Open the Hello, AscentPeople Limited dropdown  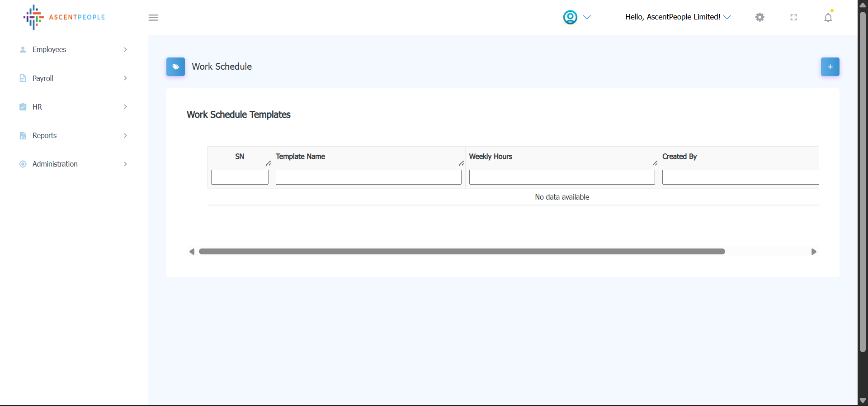[x=677, y=17]
